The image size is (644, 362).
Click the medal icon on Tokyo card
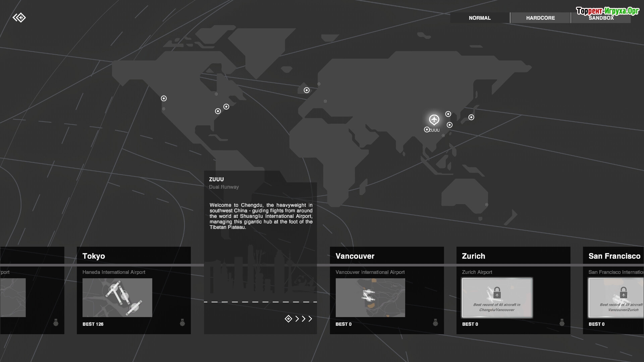click(x=182, y=323)
